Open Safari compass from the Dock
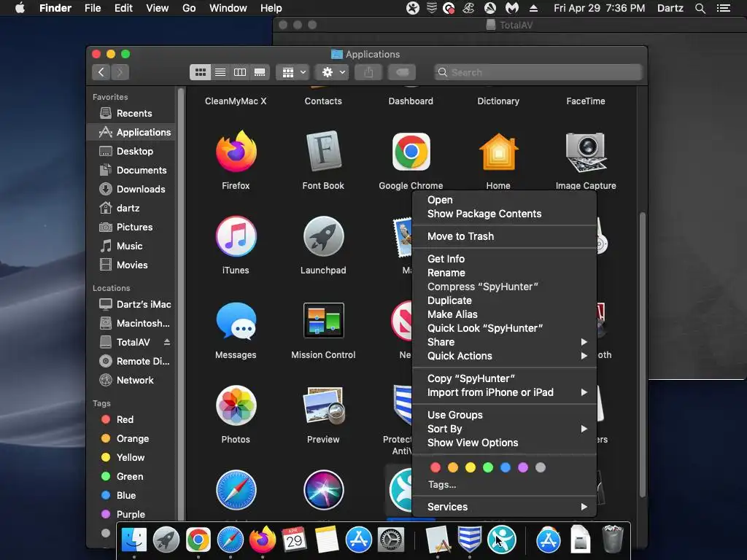 tap(230, 540)
